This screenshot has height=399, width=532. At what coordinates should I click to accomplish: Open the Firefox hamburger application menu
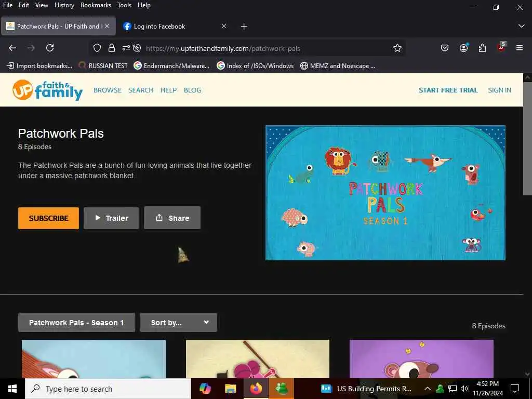click(x=520, y=48)
